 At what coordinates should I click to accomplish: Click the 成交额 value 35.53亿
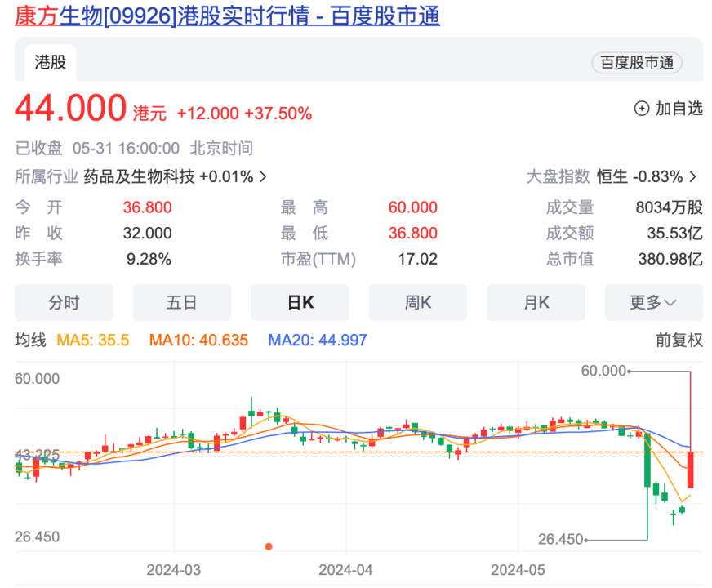[x=674, y=234]
